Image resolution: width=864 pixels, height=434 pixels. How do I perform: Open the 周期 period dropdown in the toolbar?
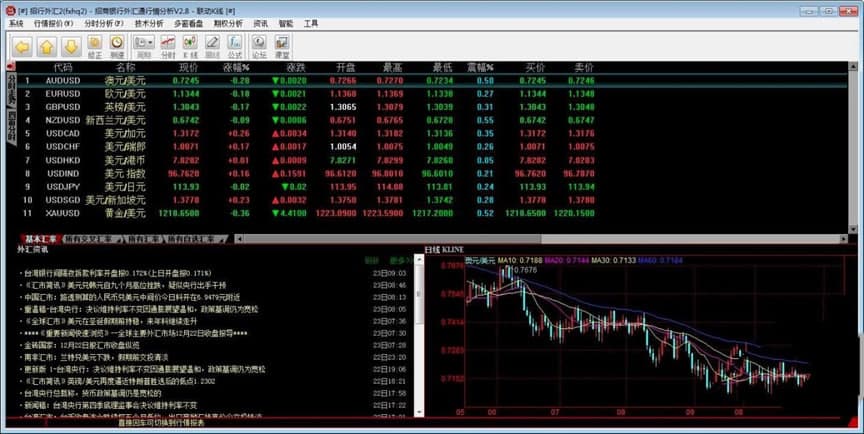point(144,47)
